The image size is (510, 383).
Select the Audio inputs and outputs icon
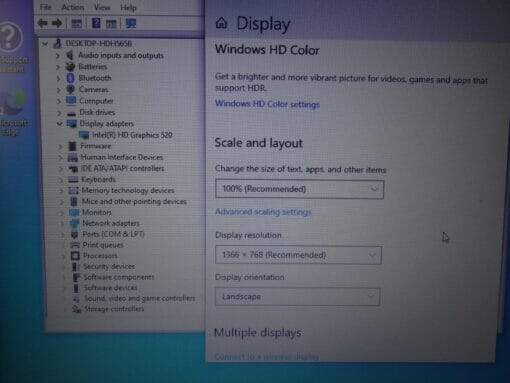pos(70,55)
